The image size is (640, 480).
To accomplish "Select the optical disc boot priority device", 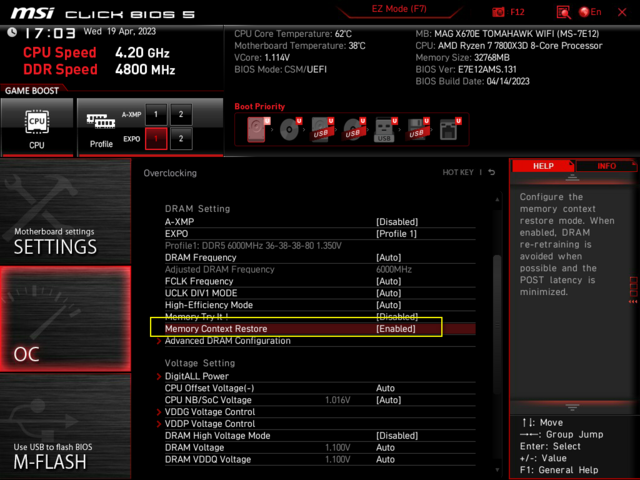I will (x=290, y=129).
